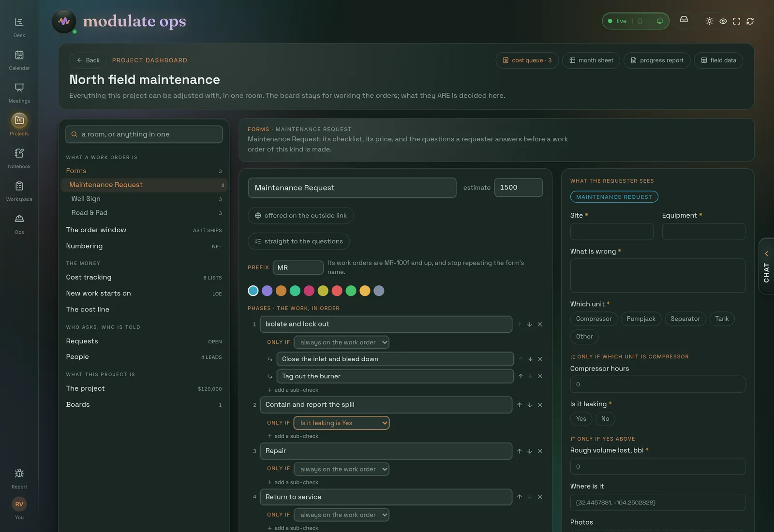Expand the Chat side panel
The image size is (774, 532).
point(766,266)
